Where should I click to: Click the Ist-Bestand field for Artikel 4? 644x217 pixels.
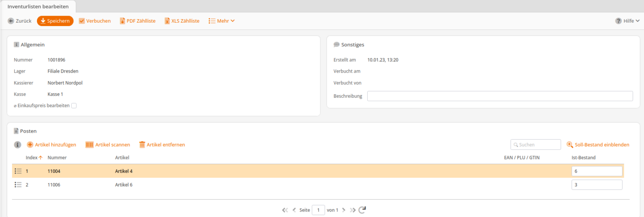[x=597, y=171]
